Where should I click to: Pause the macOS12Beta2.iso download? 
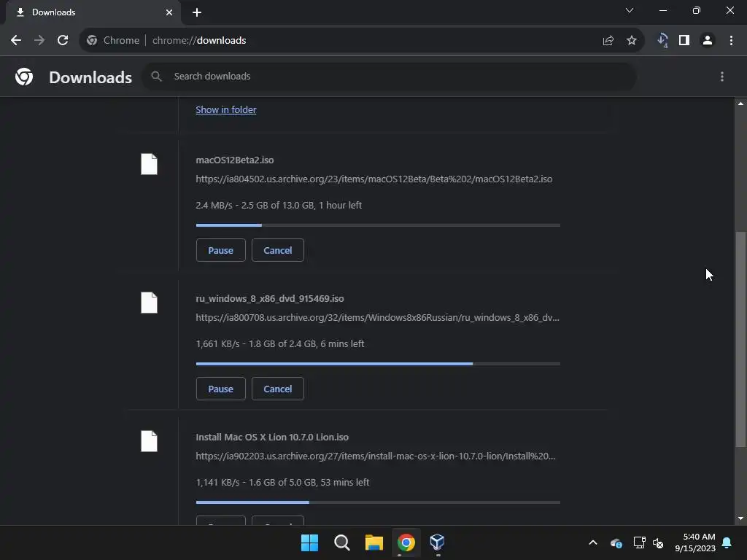(220, 250)
